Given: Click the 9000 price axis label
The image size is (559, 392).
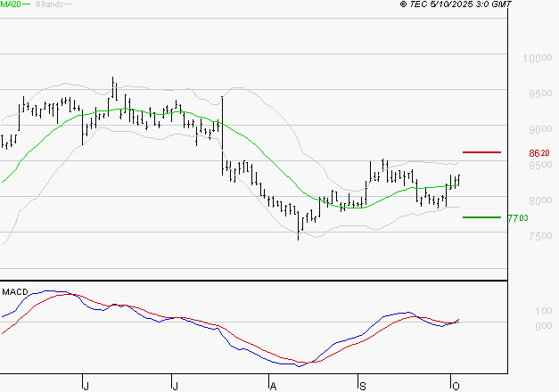Looking at the screenshot, I should (540, 129).
